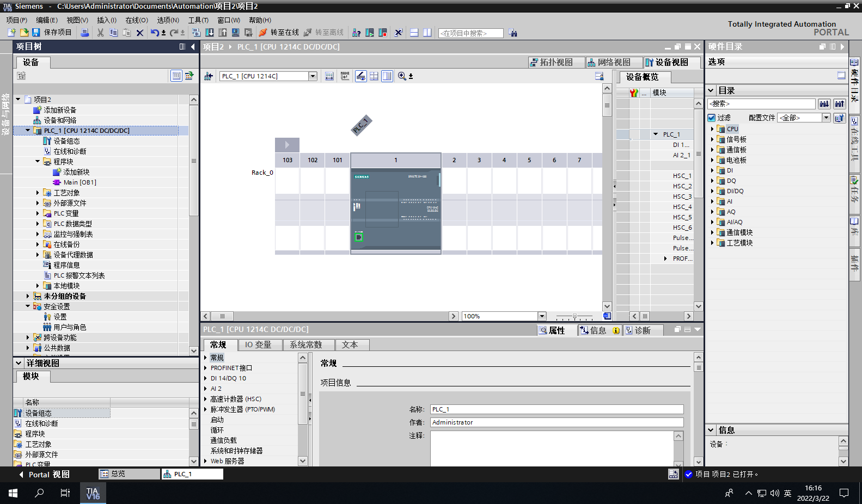
Task: Collapse the 详细视图 details view section
Action: click(19, 363)
